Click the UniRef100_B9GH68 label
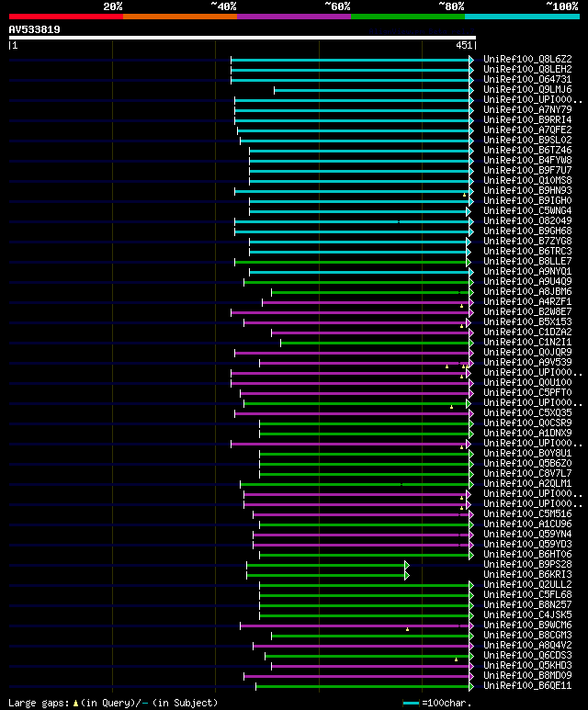The height and width of the screenshot is (710, 588). (x=527, y=231)
